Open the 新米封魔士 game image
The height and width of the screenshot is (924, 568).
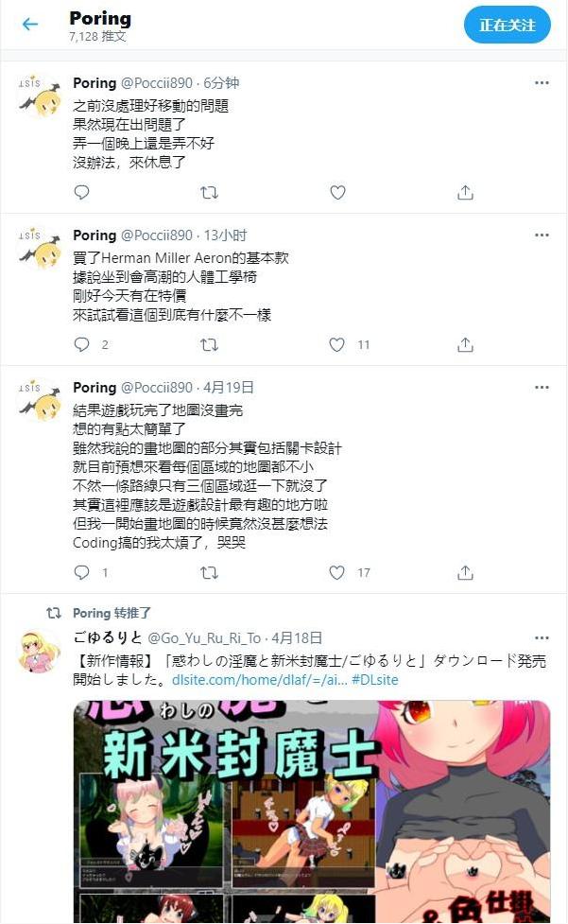[x=312, y=811]
